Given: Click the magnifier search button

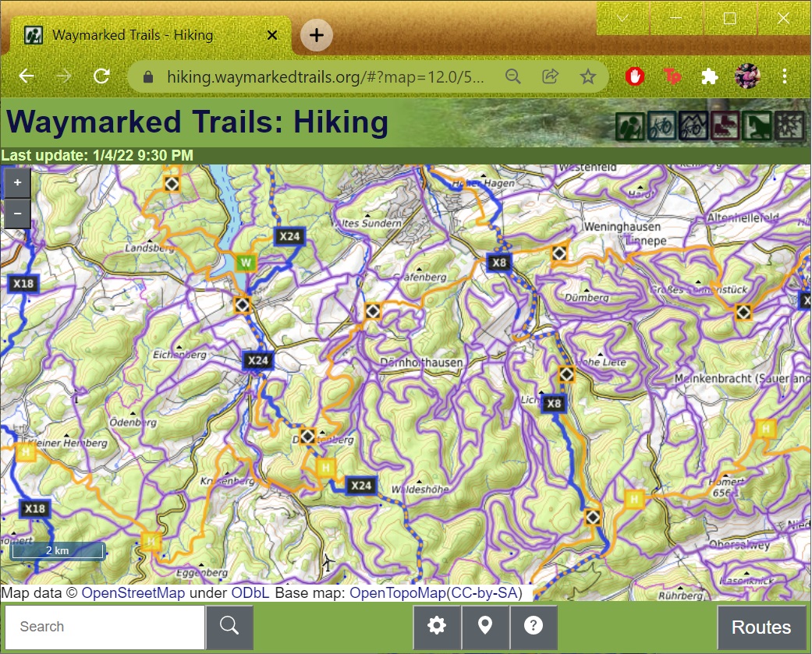Looking at the screenshot, I should [x=229, y=626].
